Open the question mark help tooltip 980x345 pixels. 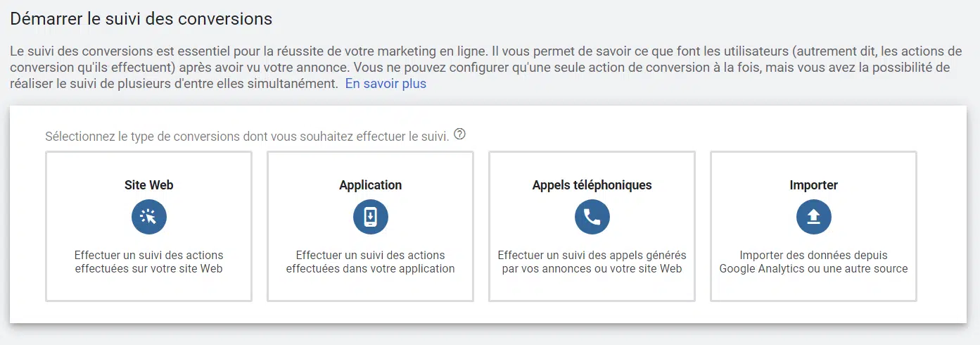460,134
